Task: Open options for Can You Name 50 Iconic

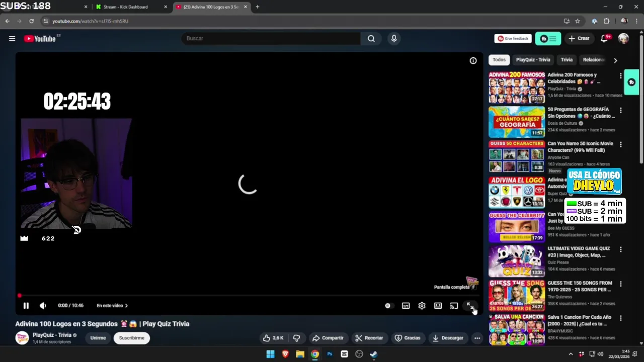Action: pos(620,144)
